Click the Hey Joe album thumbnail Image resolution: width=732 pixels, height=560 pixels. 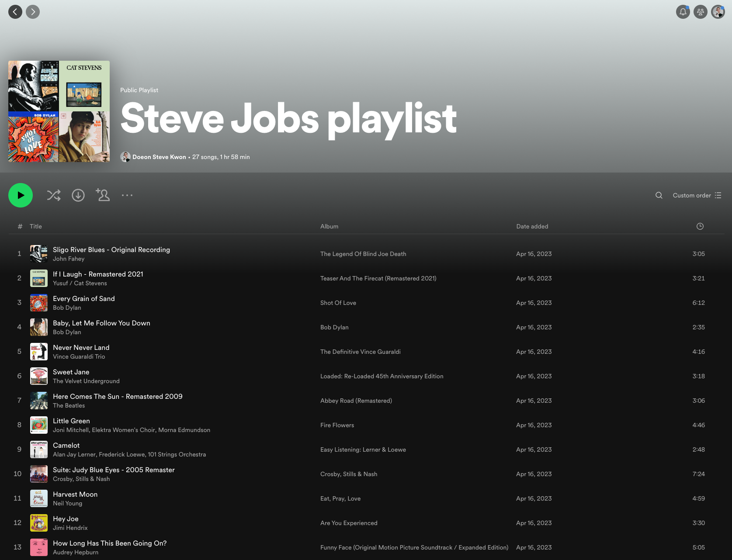pyautogui.click(x=39, y=523)
